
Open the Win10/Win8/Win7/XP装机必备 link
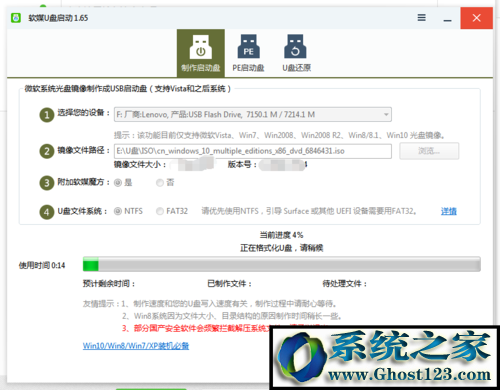tap(136, 346)
